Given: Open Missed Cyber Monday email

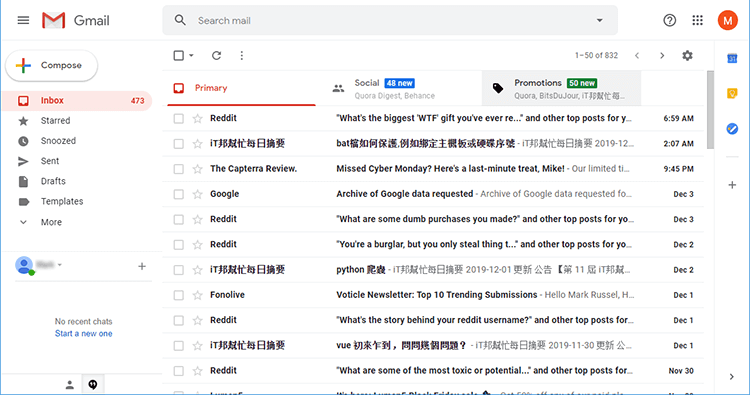Looking at the screenshot, I should (433, 169).
